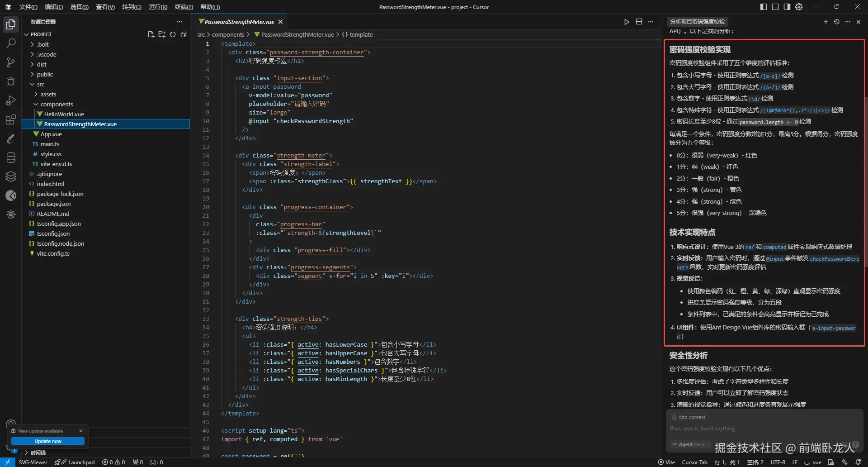Open the Explorer view in the activity bar
Viewport: 868px width, 467px height.
pos(11,24)
